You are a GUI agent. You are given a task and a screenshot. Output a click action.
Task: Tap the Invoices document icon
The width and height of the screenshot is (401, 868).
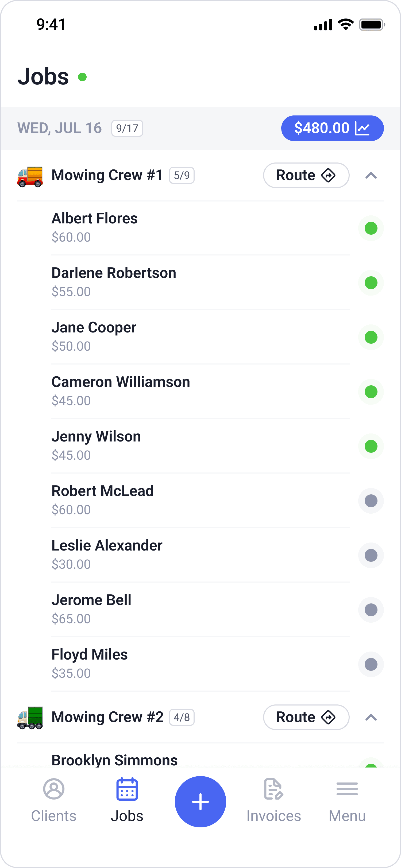tap(273, 789)
